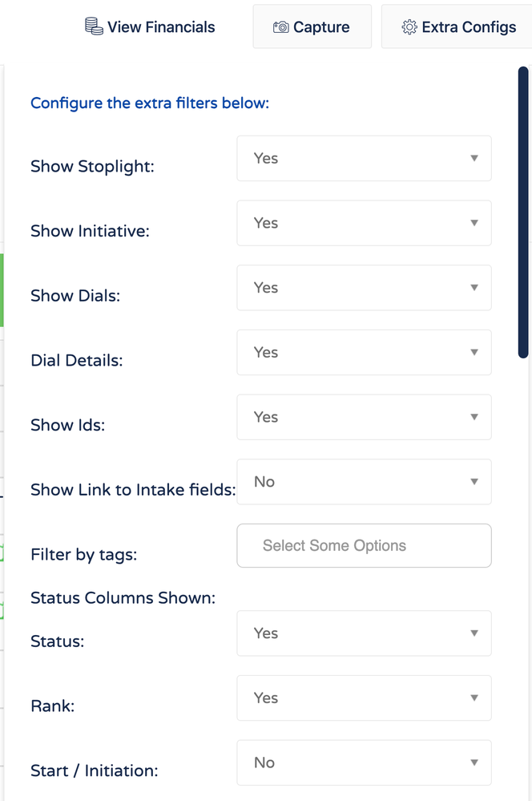Open the Show Initiative dropdown

364,223
